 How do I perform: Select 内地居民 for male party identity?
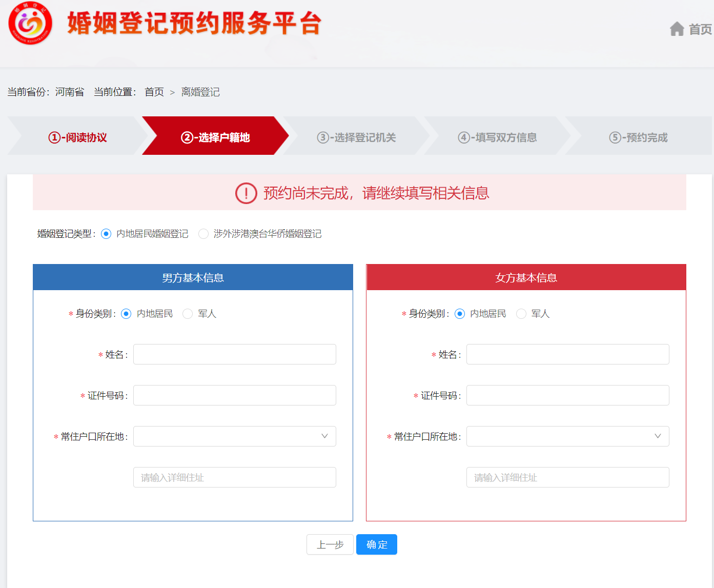coord(126,314)
